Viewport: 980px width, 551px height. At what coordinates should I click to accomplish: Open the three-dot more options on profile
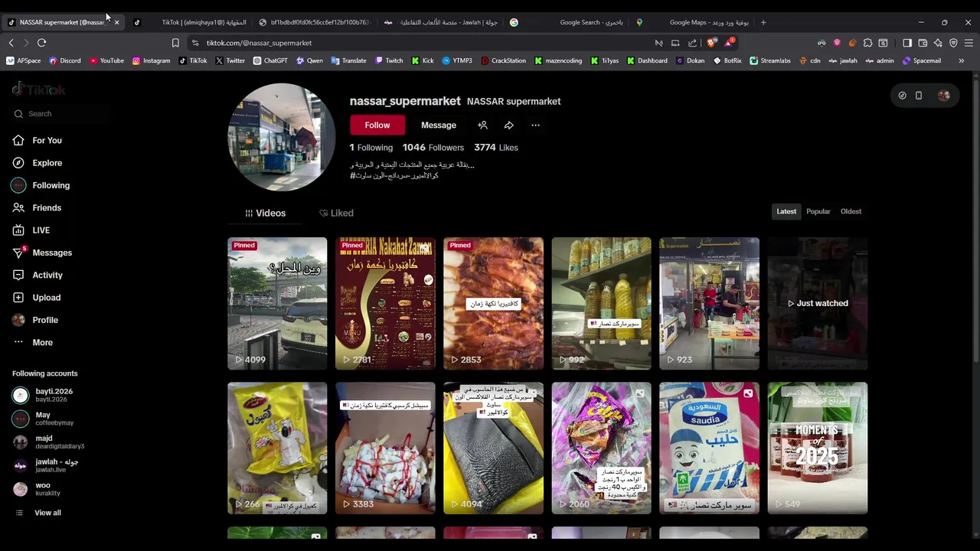[x=535, y=125]
